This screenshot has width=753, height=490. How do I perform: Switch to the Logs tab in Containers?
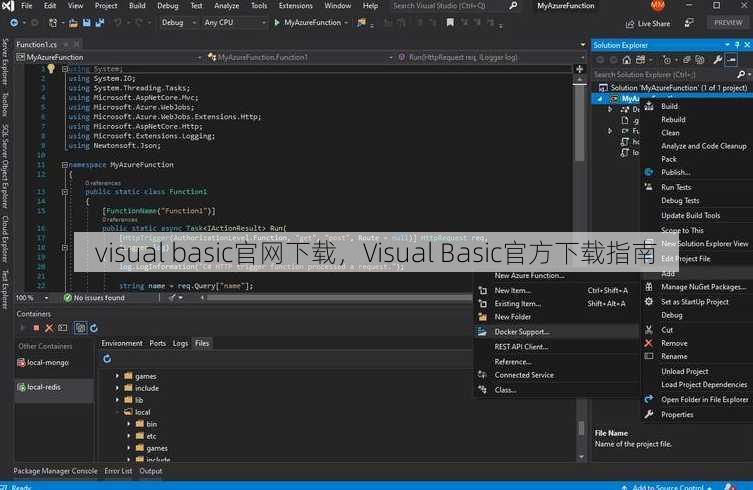tap(181, 343)
